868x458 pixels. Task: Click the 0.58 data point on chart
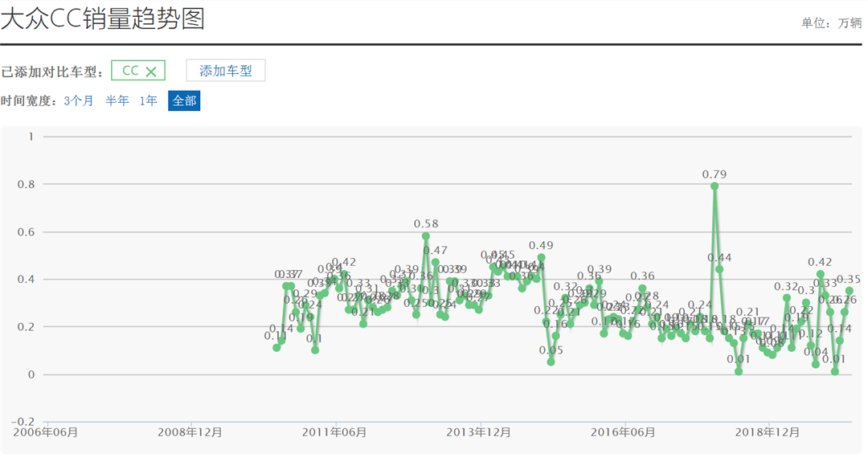point(426,236)
